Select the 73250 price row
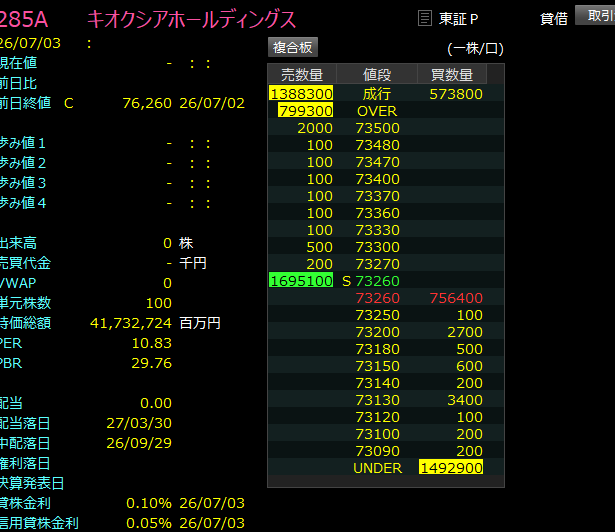Image resolution: width=615 pixels, height=532 pixels. click(386, 315)
